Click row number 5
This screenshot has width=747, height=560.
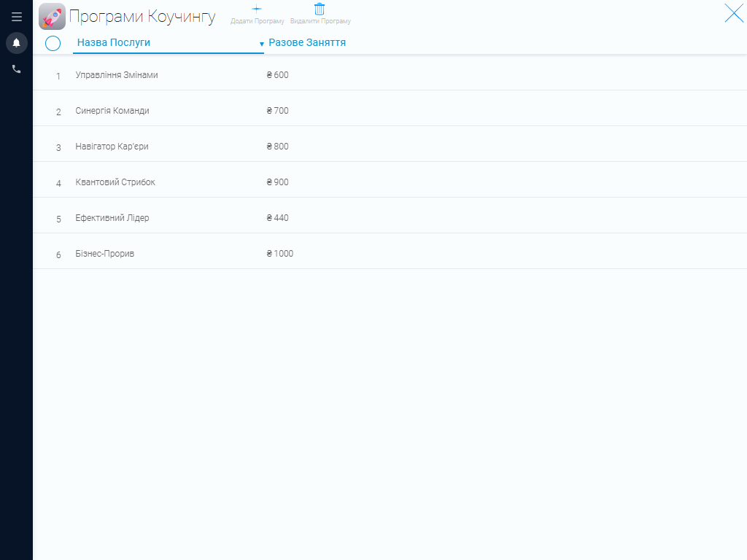pos(58,219)
